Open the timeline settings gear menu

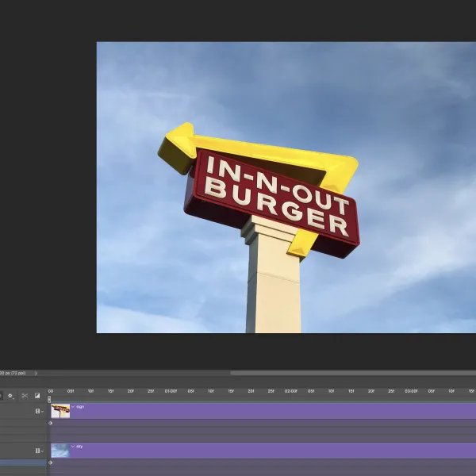[10, 396]
